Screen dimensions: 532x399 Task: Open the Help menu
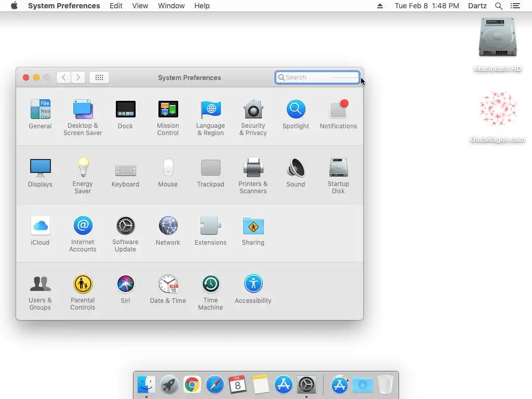pos(202,6)
